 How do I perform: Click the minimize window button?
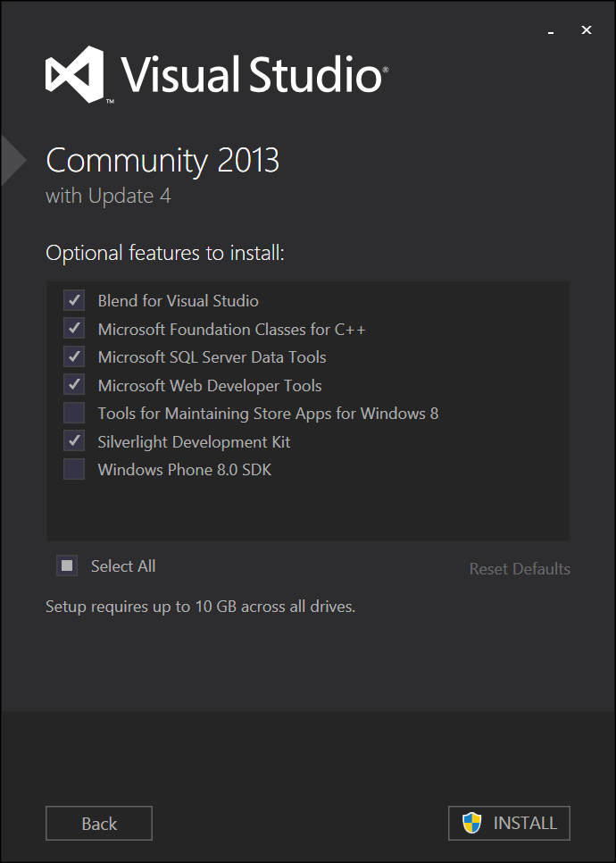coord(551,29)
